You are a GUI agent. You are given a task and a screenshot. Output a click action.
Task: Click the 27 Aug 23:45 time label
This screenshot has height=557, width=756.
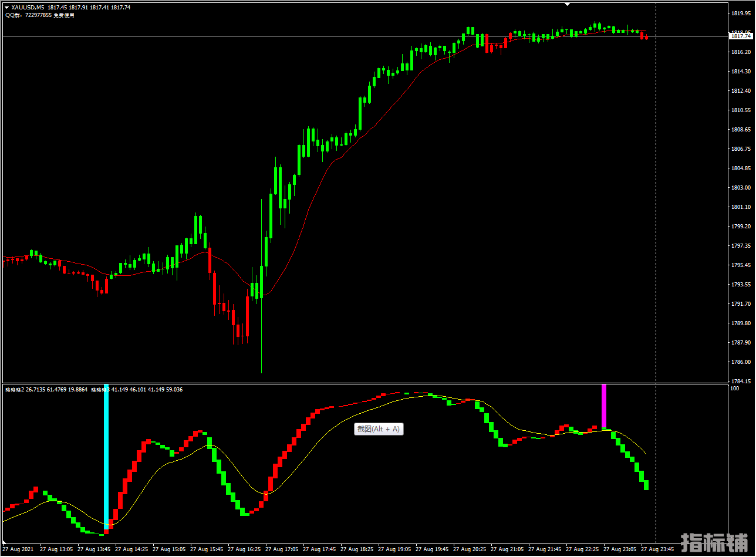[x=657, y=550]
